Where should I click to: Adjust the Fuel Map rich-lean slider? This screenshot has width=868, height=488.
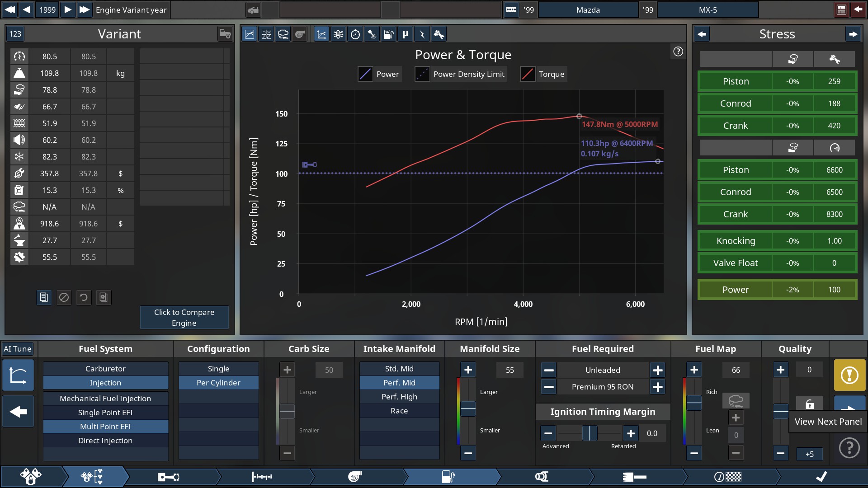[694, 403]
